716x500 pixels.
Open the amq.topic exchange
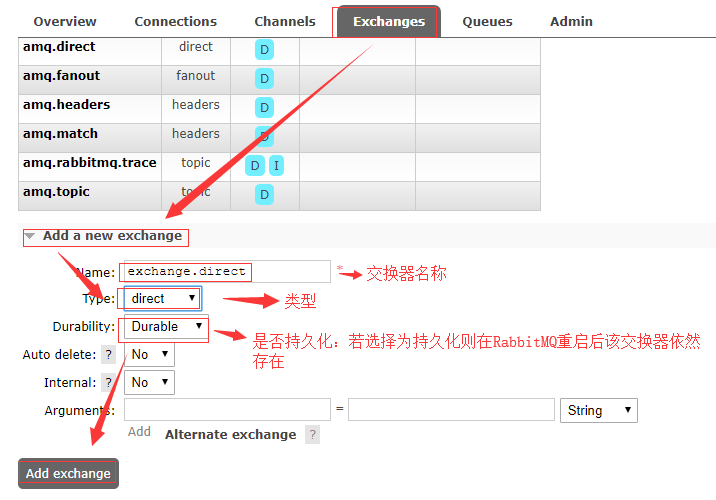(56, 192)
